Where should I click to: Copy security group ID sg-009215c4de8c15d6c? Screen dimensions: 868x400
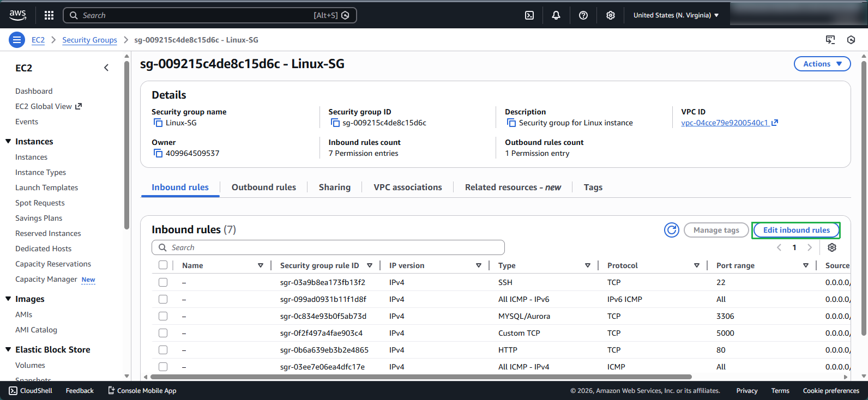[x=335, y=123]
